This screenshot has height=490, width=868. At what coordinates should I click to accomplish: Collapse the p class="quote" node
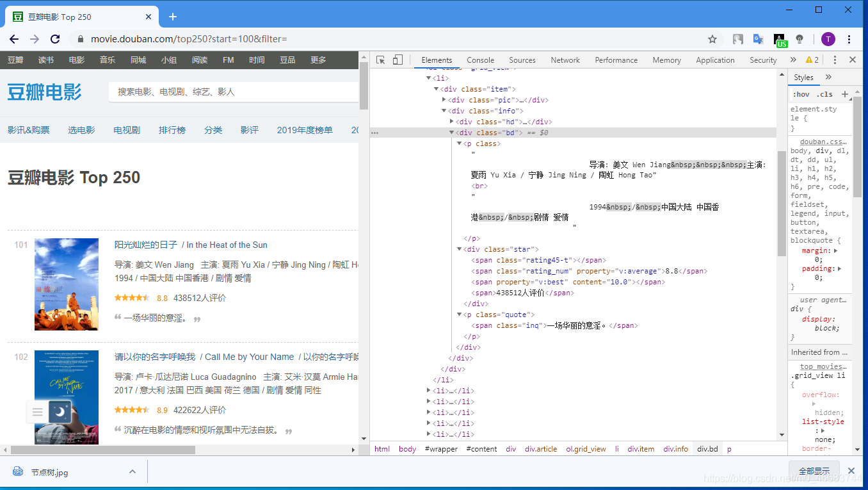(460, 314)
